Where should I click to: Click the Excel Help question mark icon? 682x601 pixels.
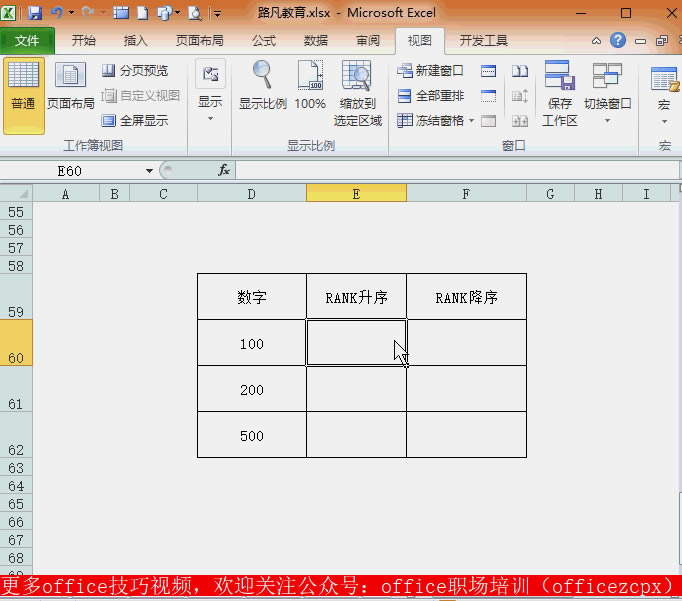tap(618, 40)
